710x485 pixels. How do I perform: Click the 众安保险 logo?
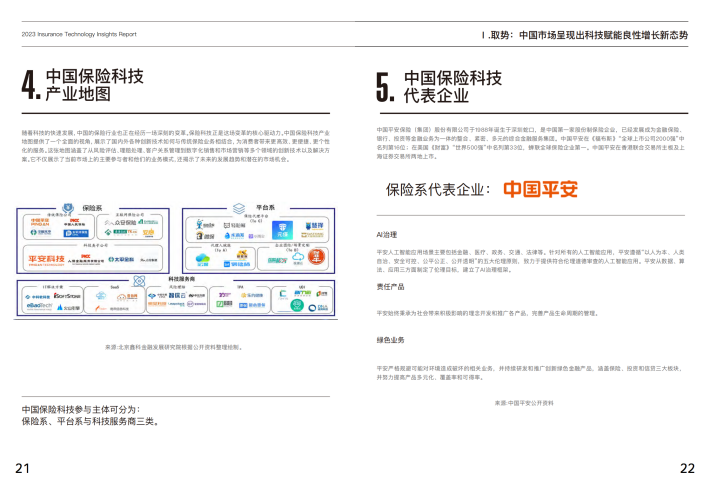click(x=120, y=222)
